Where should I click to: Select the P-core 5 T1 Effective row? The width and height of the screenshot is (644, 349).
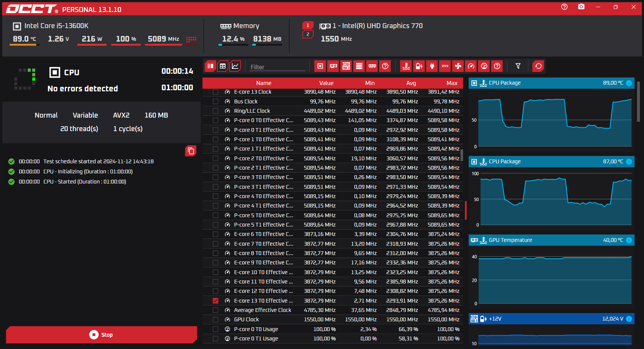tap(333, 225)
